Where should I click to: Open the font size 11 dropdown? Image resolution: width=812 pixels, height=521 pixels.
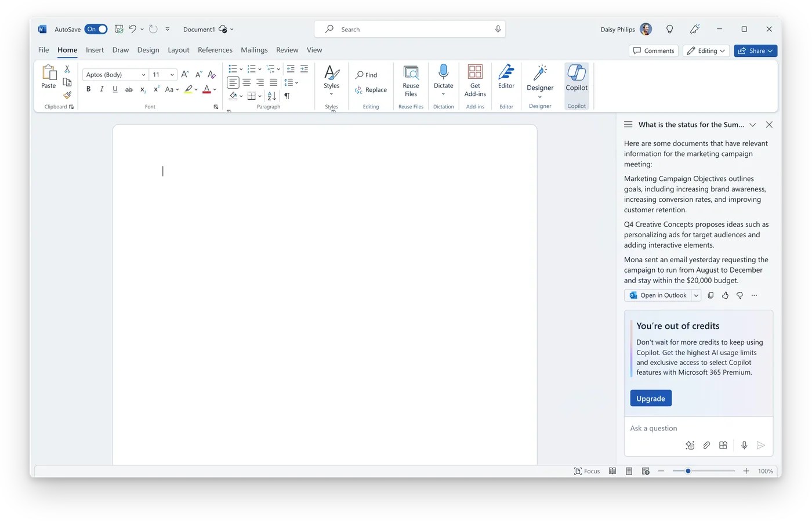click(x=172, y=75)
